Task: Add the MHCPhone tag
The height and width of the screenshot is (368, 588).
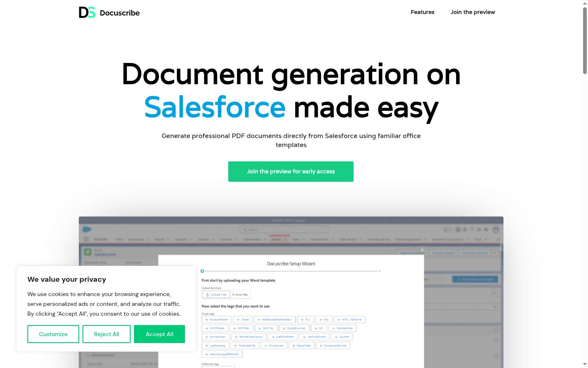Action: point(215,328)
